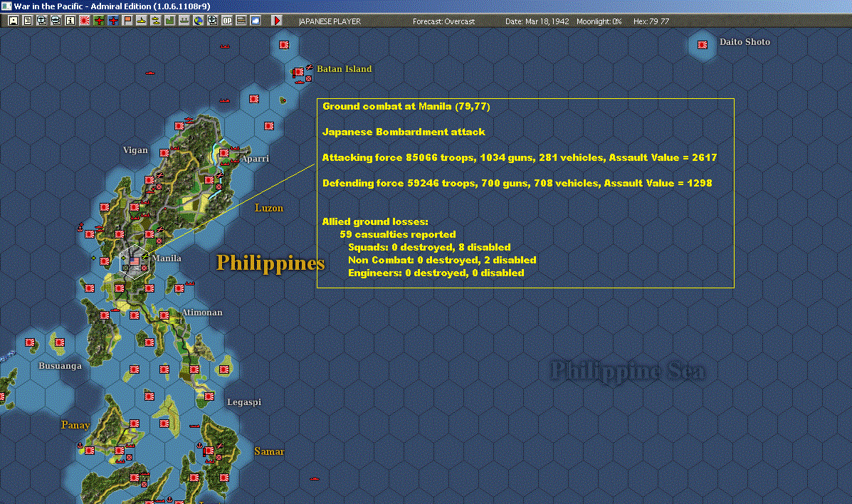Image resolution: width=852 pixels, height=504 pixels.
Task: Click the Aparri map label
Action: (x=255, y=159)
